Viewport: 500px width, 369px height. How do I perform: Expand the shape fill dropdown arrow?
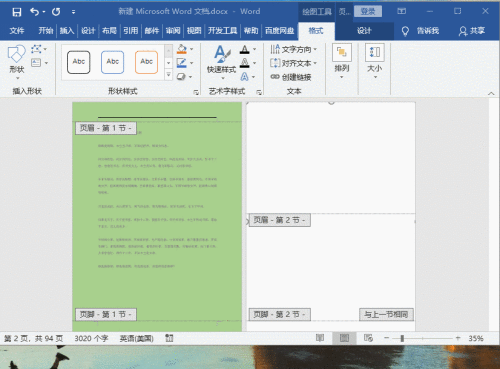(192, 49)
